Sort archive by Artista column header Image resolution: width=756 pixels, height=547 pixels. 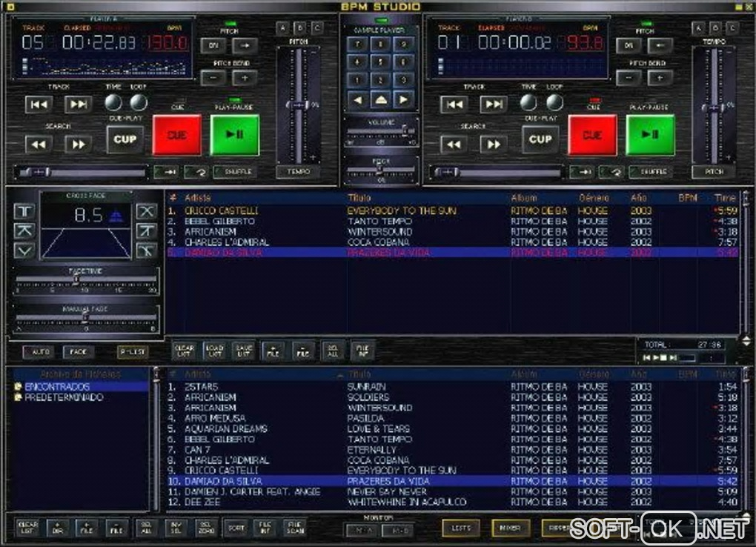pyautogui.click(x=198, y=374)
